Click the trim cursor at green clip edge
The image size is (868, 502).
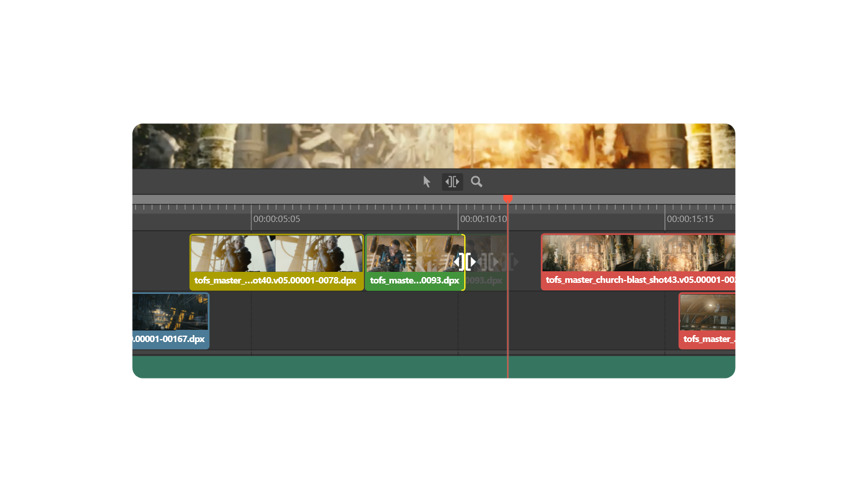click(x=465, y=262)
